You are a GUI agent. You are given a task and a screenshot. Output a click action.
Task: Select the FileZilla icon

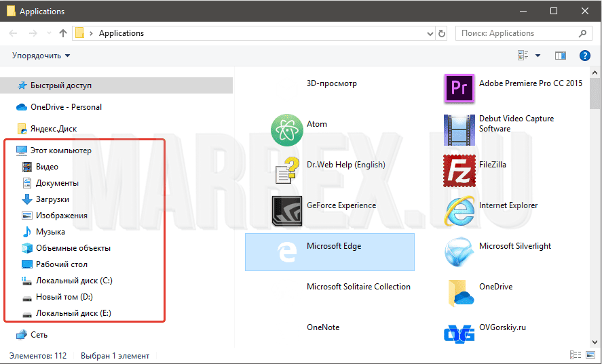(x=459, y=170)
